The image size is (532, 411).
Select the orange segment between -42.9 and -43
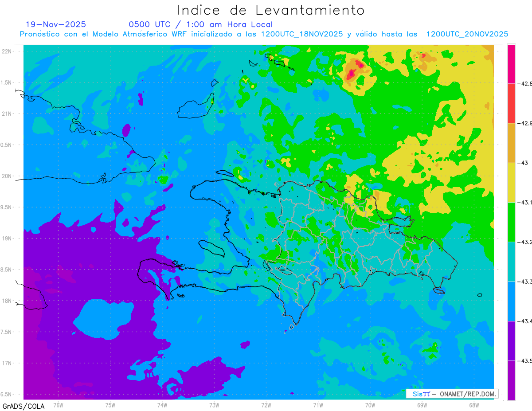tap(511, 143)
